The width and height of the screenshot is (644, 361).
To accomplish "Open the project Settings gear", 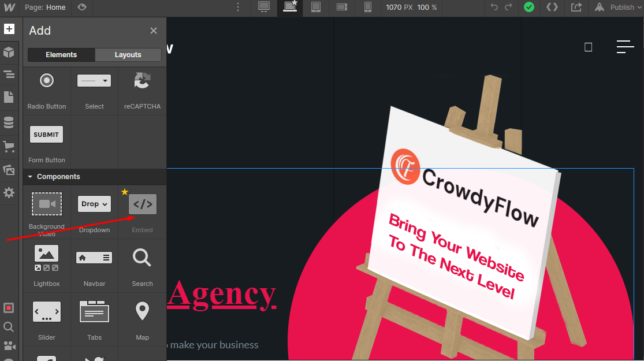I will pyautogui.click(x=9, y=192).
